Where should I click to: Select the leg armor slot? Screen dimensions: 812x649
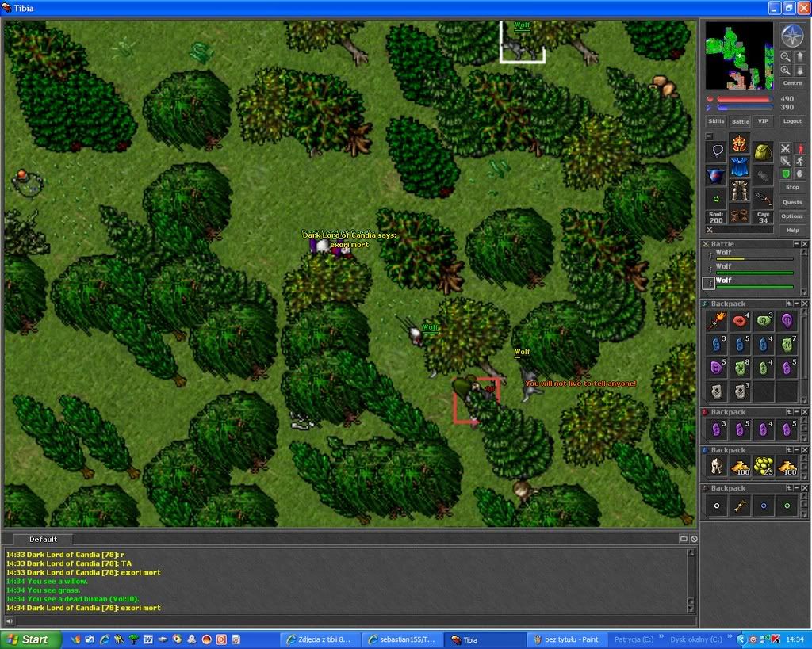pyautogui.click(x=740, y=190)
